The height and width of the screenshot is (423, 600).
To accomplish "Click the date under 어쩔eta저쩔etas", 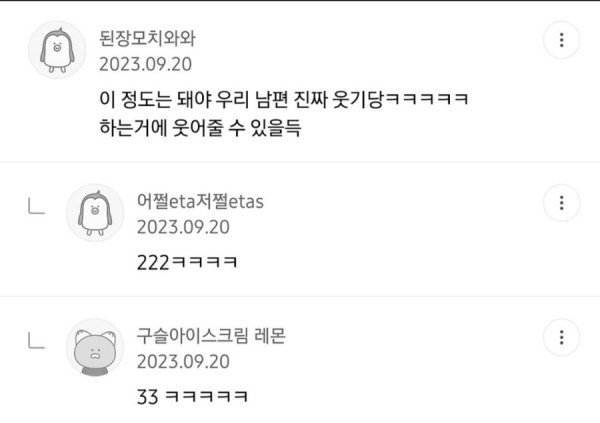I will point(183,227).
